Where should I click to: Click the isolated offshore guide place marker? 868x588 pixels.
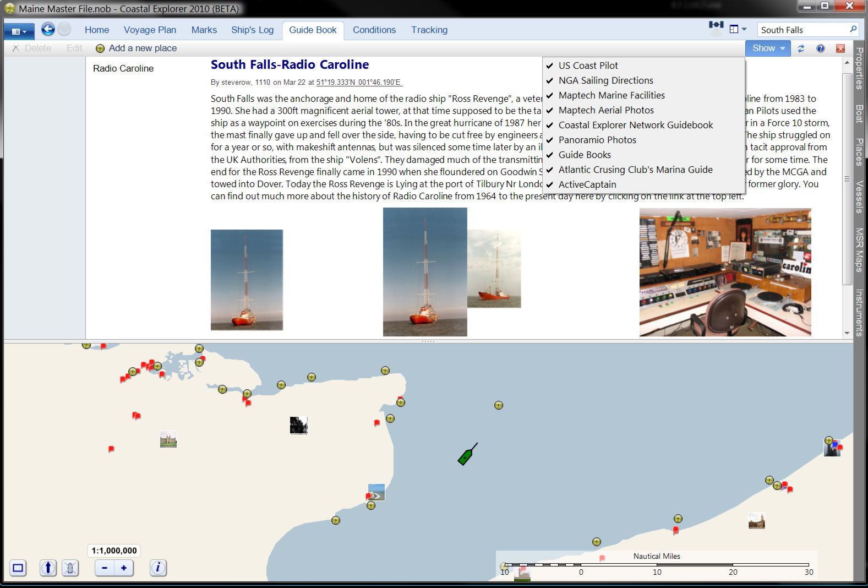pyautogui.click(x=499, y=405)
